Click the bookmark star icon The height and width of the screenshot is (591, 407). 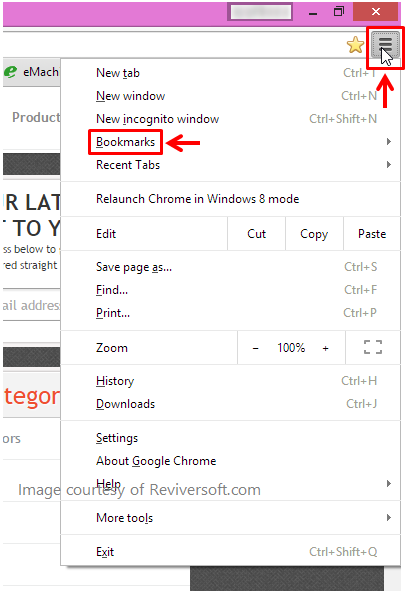355,45
